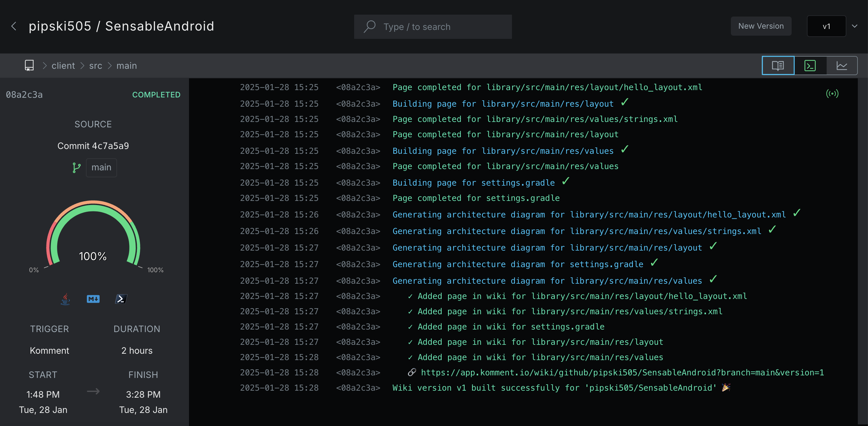Click 'Building page for settings.gradle' log line

click(473, 182)
